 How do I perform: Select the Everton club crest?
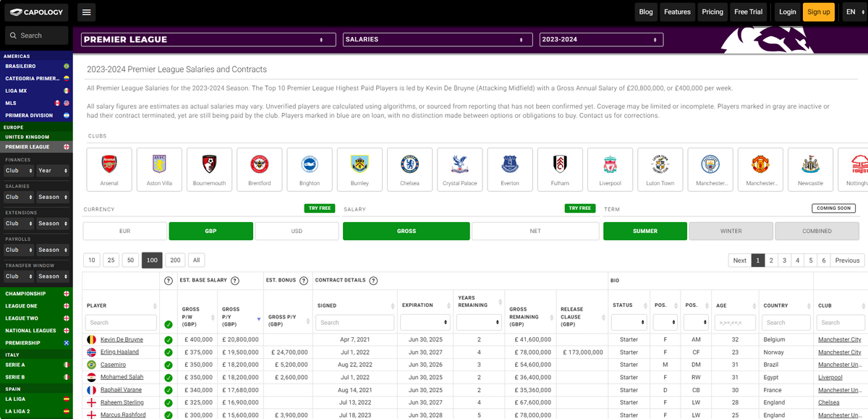click(510, 169)
